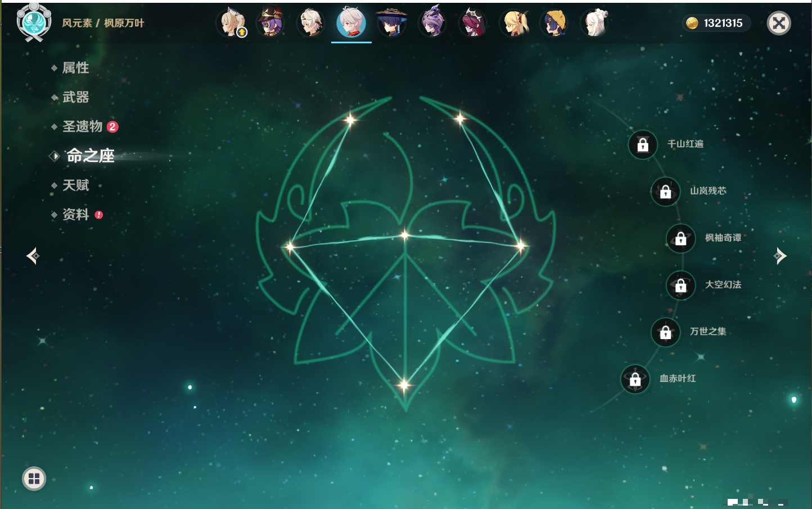Go to the next character with right arrow
This screenshot has height=509, width=812.
tap(780, 256)
